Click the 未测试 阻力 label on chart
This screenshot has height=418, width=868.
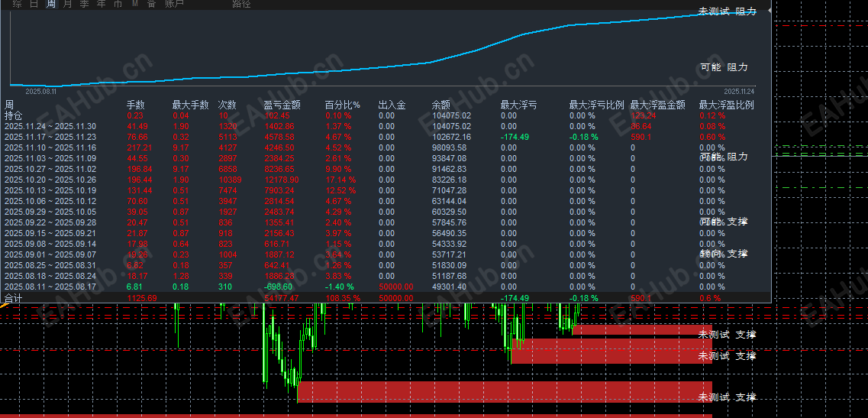(728, 11)
